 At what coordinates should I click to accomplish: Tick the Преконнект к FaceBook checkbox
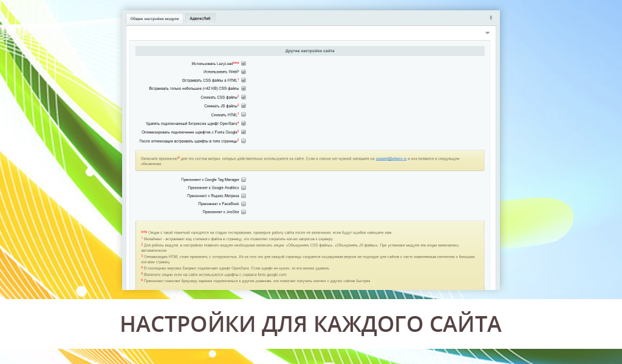(x=244, y=204)
